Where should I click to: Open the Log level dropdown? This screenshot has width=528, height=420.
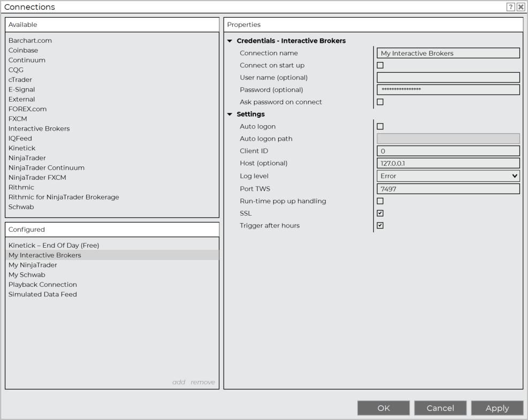click(x=448, y=176)
